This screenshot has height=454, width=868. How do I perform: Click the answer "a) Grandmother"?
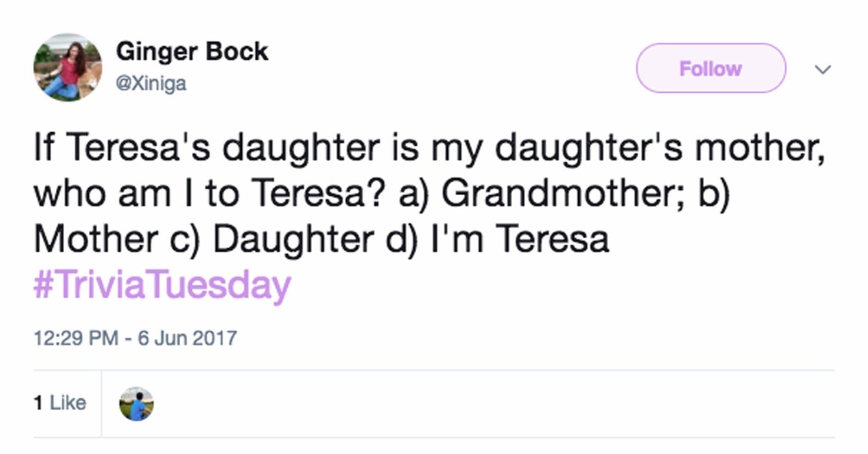pyautogui.click(x=537, y=193)
